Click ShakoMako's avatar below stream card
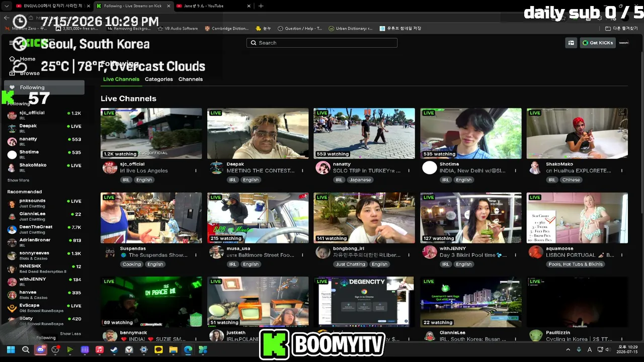644x362 pixels. point(536,168)
